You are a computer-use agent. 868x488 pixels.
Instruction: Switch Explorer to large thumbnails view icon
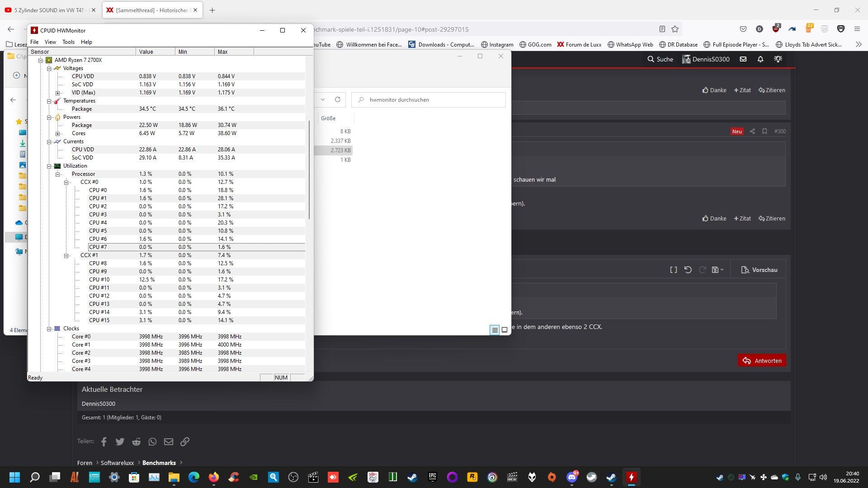point(505,330)
